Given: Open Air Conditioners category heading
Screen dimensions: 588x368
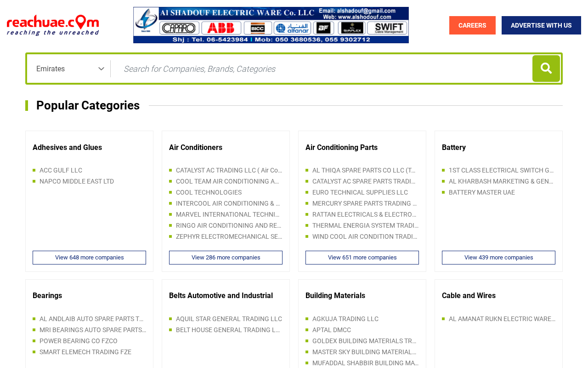Looking at the screenshot, I should point(196,148).
